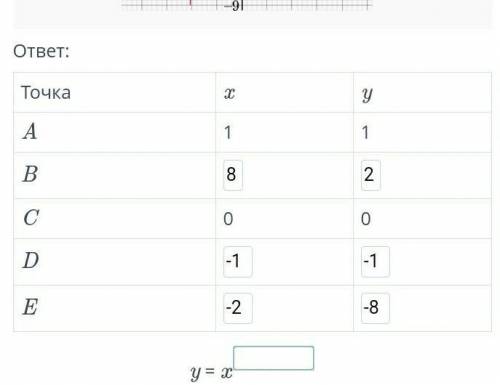The width and height of the screenshot is (500, 385).
Task: Click the -9 axis label on graph
Action: [x=232, y=6]
